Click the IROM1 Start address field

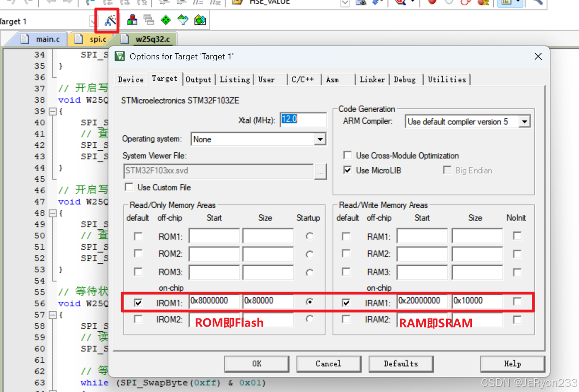[214, 302]
